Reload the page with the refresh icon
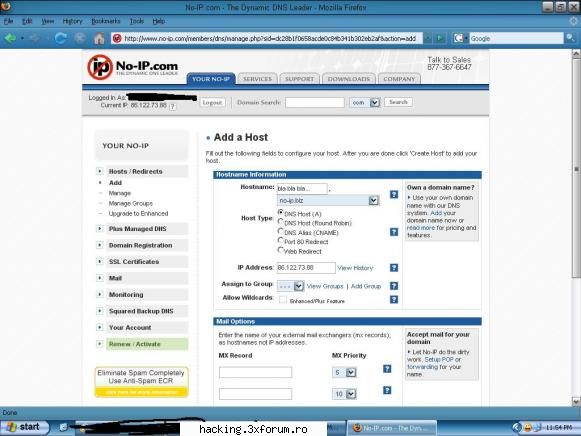Viewport: 581px width, 436px height. point(60,38)
